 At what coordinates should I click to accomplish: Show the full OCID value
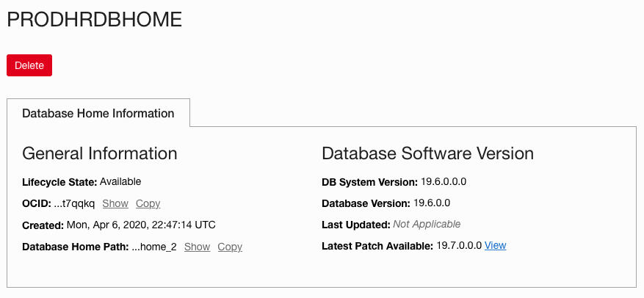click(x=115, y=203)
